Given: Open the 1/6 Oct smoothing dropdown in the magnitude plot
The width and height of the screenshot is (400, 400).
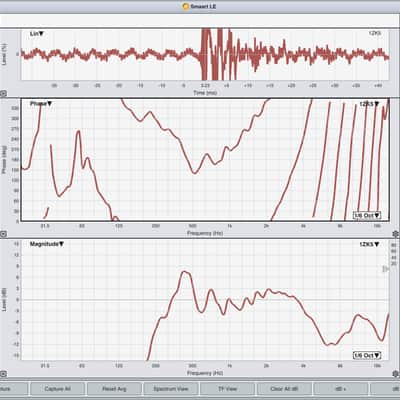Looking at the screenshot, I should (367, 355).
